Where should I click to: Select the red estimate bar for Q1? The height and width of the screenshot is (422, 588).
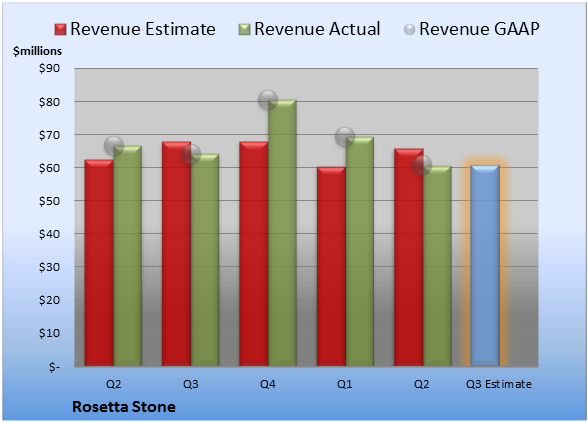click(x=331, y=266)
